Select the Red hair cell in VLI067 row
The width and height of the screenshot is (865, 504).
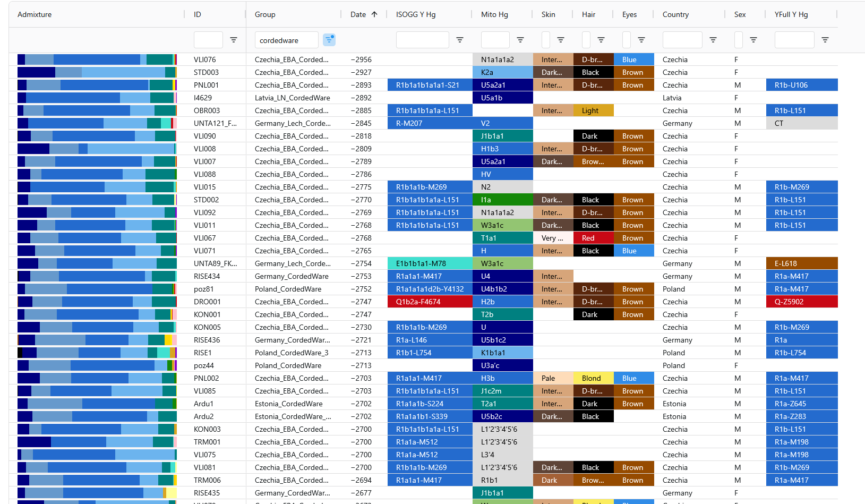click(594, 238)
